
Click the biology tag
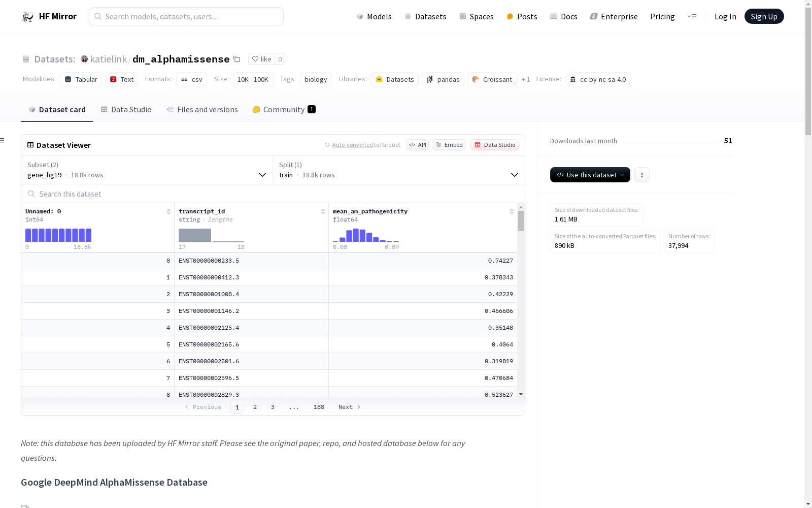[316, 79]
